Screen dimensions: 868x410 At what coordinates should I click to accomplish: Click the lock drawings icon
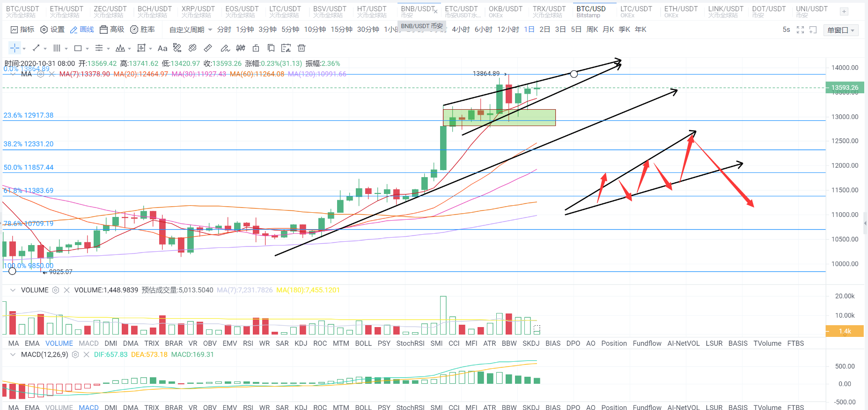pyautogui.click(x=256, y=48)
